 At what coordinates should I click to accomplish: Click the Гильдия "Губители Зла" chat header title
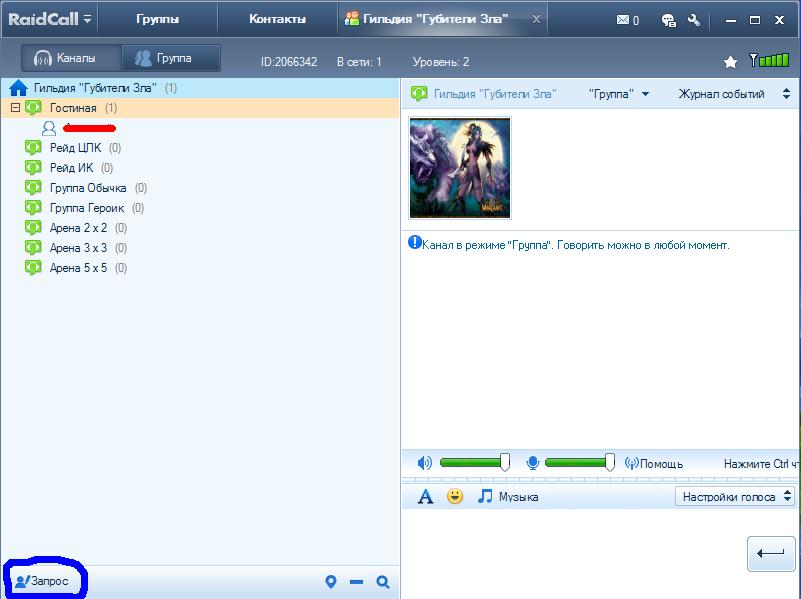pyautogui.click(x=494, y=94)
